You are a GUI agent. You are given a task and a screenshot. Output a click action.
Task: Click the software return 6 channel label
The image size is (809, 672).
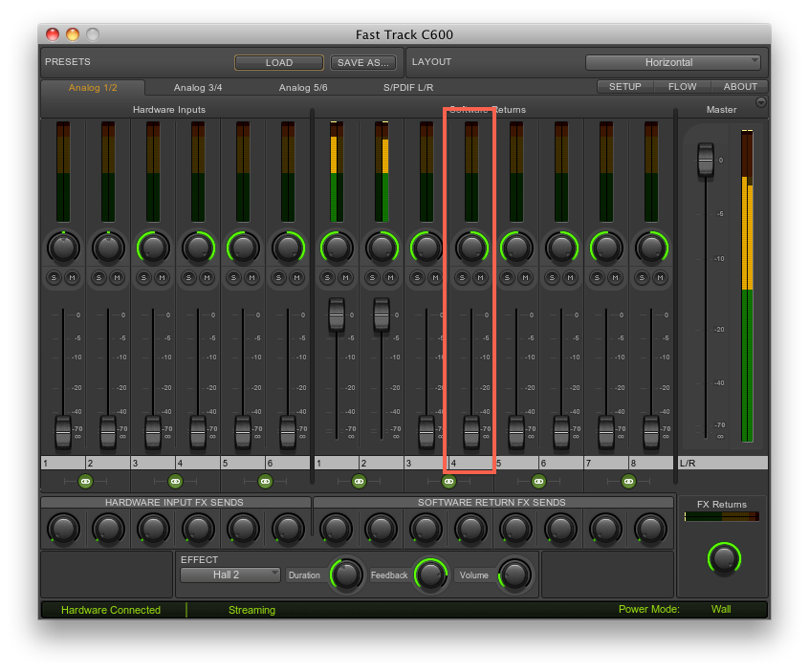tap(561, 463)
